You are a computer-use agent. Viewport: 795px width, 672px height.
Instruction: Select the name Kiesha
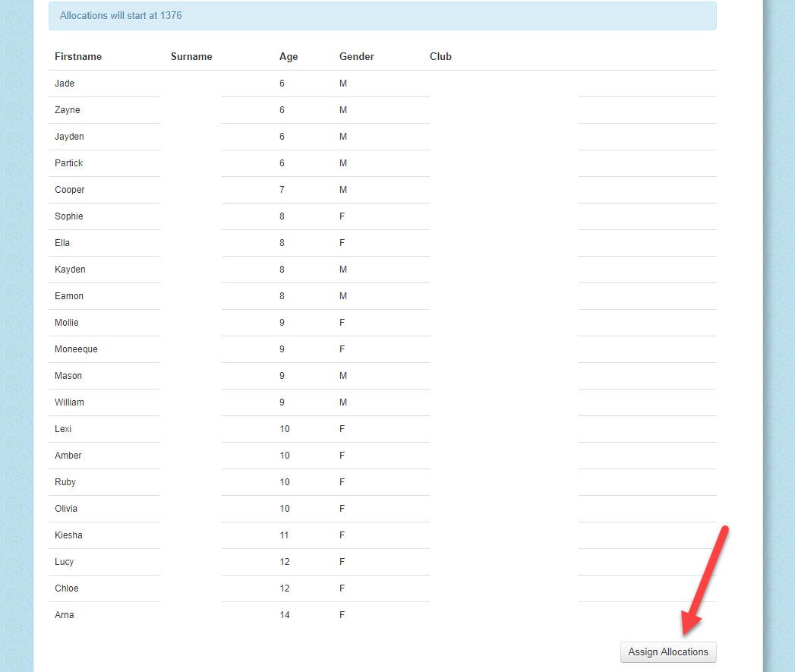pyautogui.click(x=68, y=535)
